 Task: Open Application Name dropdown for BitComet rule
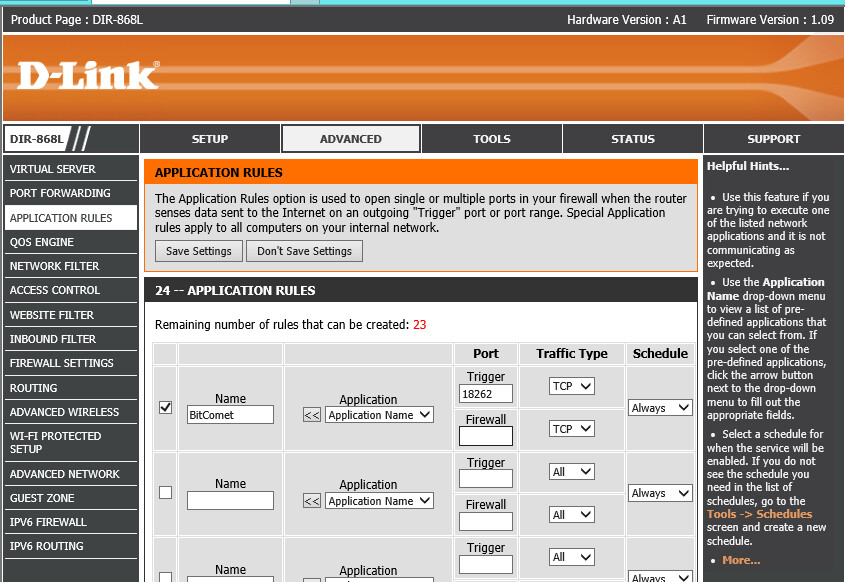tap(379, 415)
